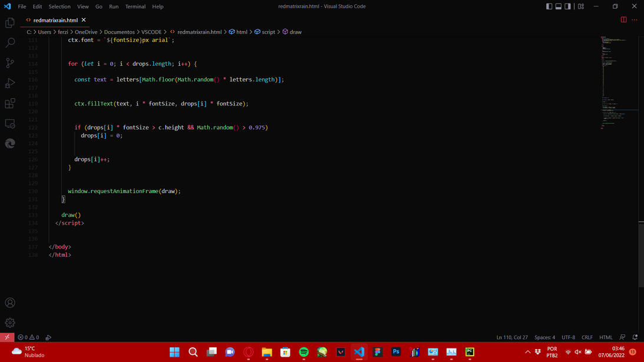The width and height of the screenshot is (644, 362).
Task: Open the Accounts icon in the activity bar
Action: coord(10,303)
